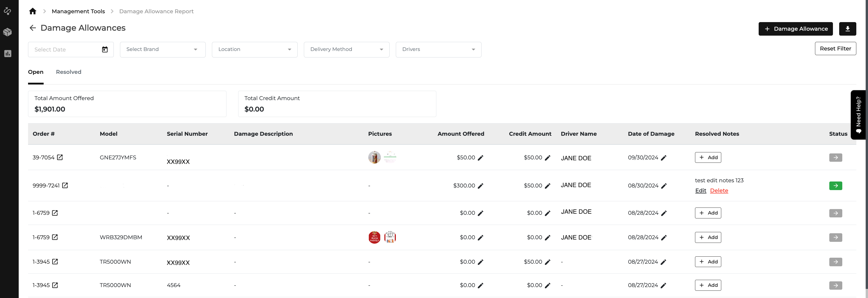Click gray status arrow for order 39-7054
868x298 pixels.
point(835,158)
